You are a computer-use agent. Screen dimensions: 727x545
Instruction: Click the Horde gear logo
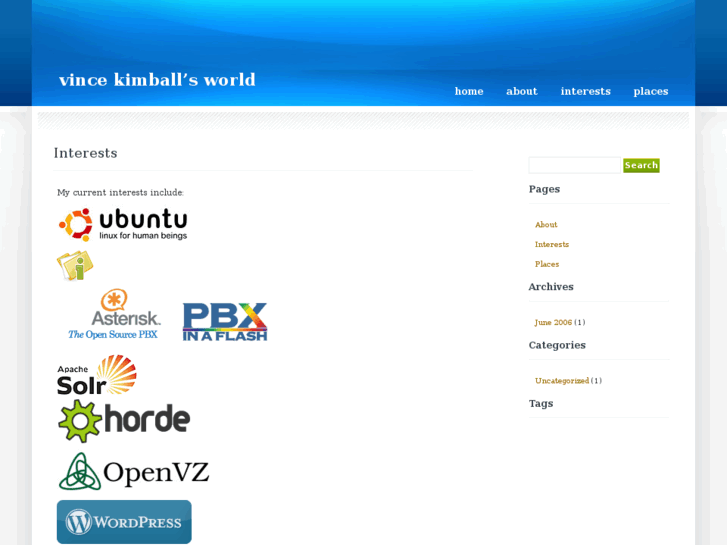(x=124, y=421)
